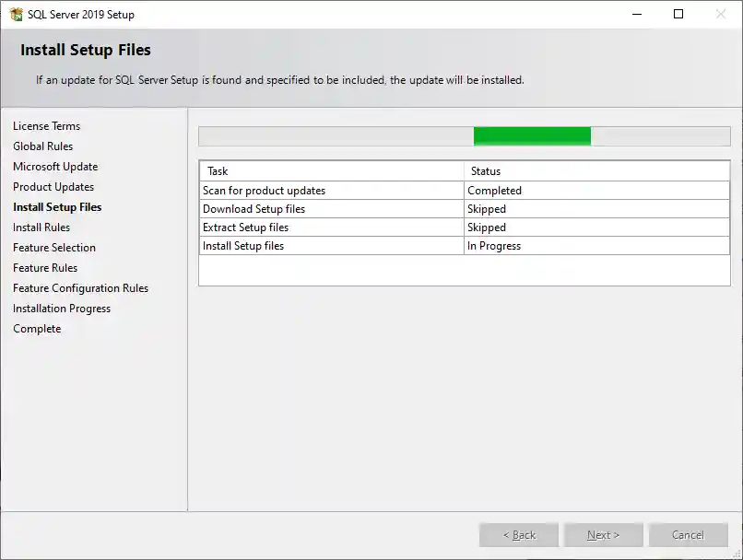Viewport: 743px width, 560px height.
Task: Select Install Setup Files step
Action: point(57,206)
